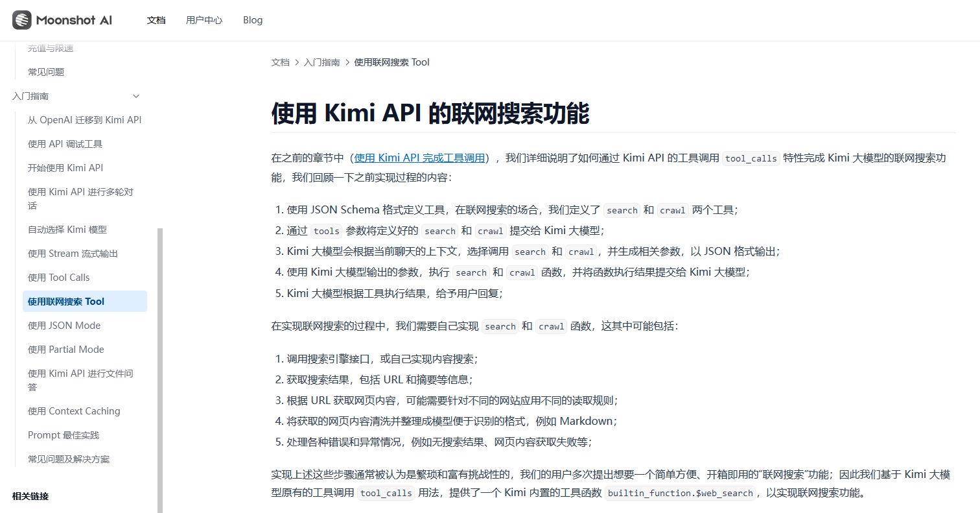The image size is (980, 513).
Task: Click list item 调用搜索引擎接口，或自己实现内容搜索
Action: [382, 359]
